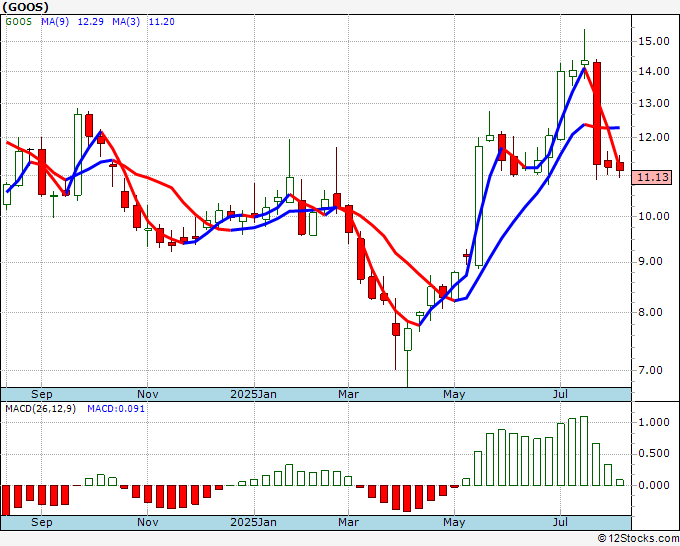This screenshot has height=546, width=680.
Task: Click the Jul label on price chart axis
Action: 560,394
